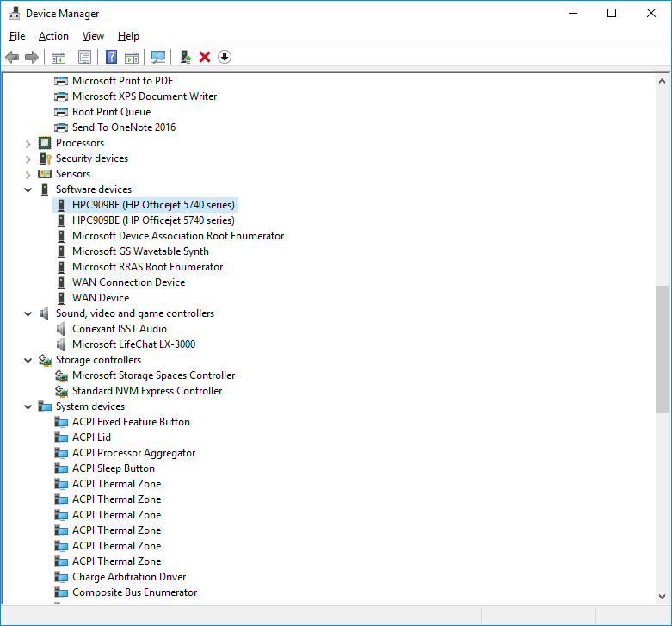Select Microsoft Storage Spaces Controller
The height and width of the screenshot is (626, 672).
(153, 375)
